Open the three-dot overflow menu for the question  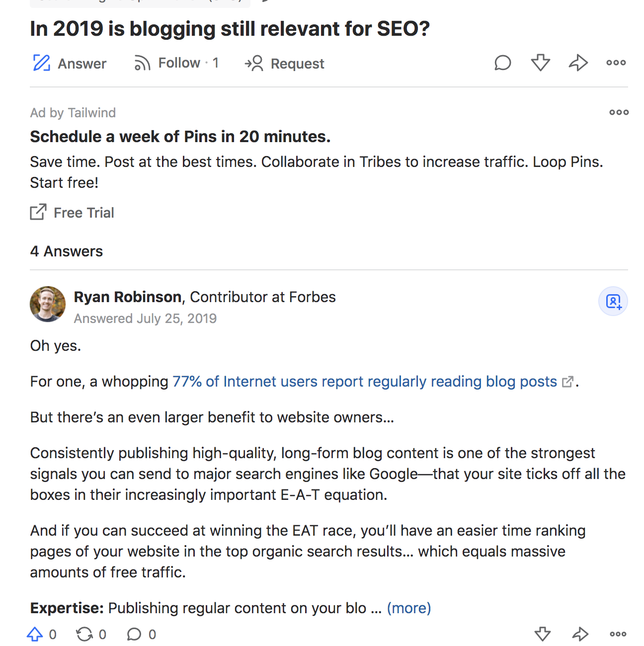pyautogui.click(x=616, y=63)
